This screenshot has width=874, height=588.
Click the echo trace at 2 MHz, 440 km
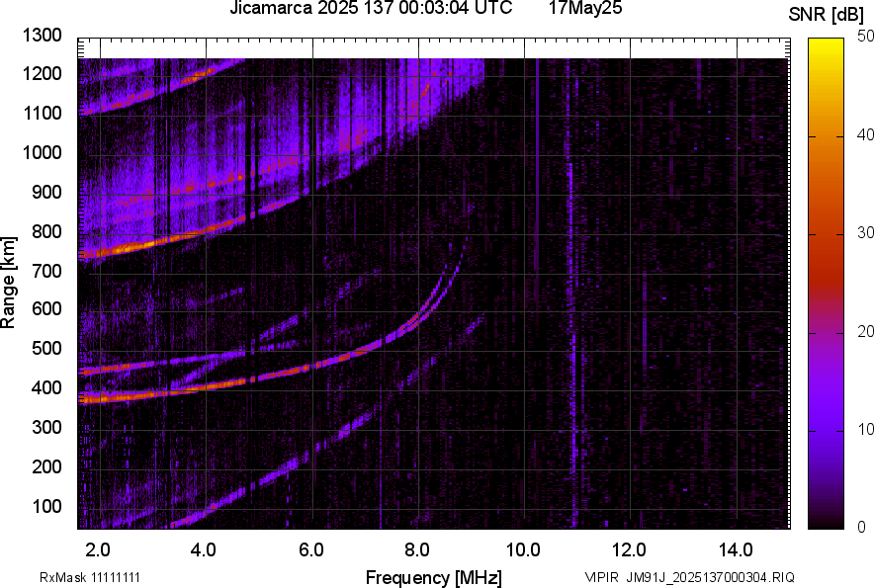pyautogui.click(x=100, y=370)
